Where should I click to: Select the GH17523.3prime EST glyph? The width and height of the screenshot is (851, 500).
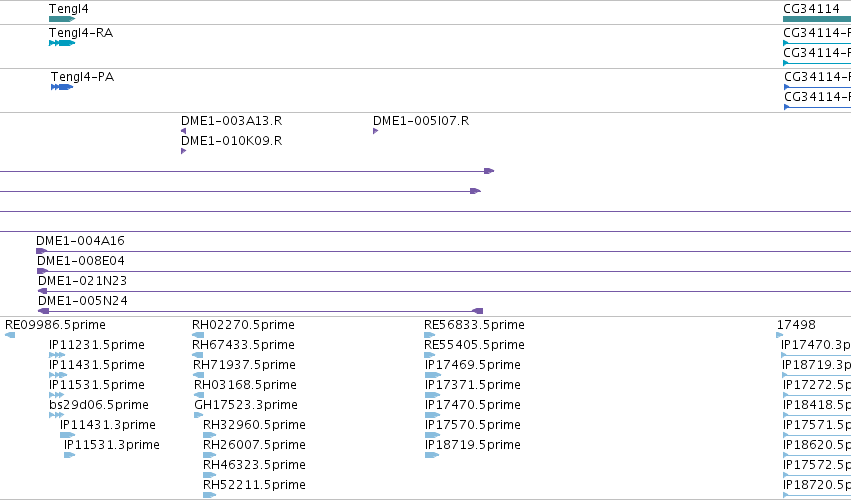(x=199, y=415)
